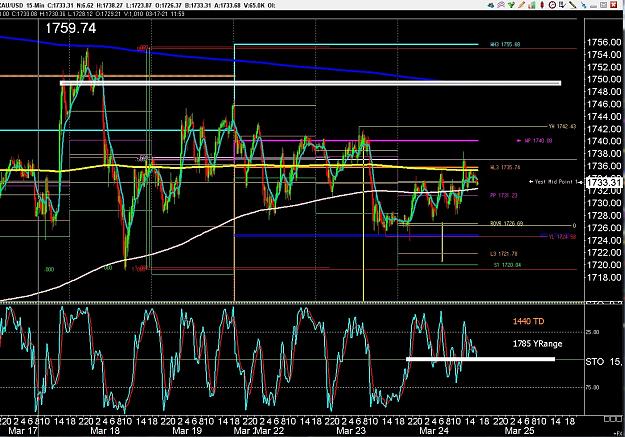The height and width of the screenshot is (437, 625).
Task: Click the dark printer-like icon in the chart toolbar
Action: click(x=491, y=5)
